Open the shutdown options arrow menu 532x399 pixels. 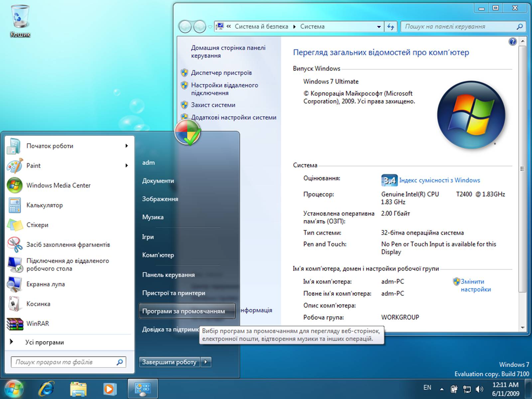pos(206,362)
